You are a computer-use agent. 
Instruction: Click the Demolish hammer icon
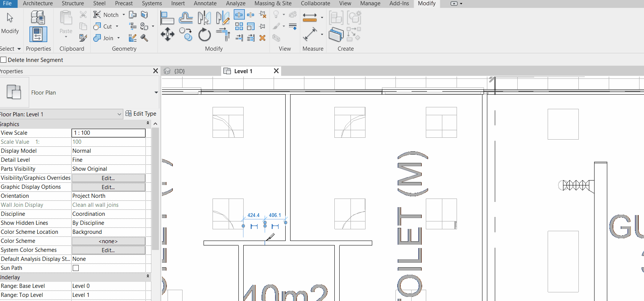click(x=144, y=38)
